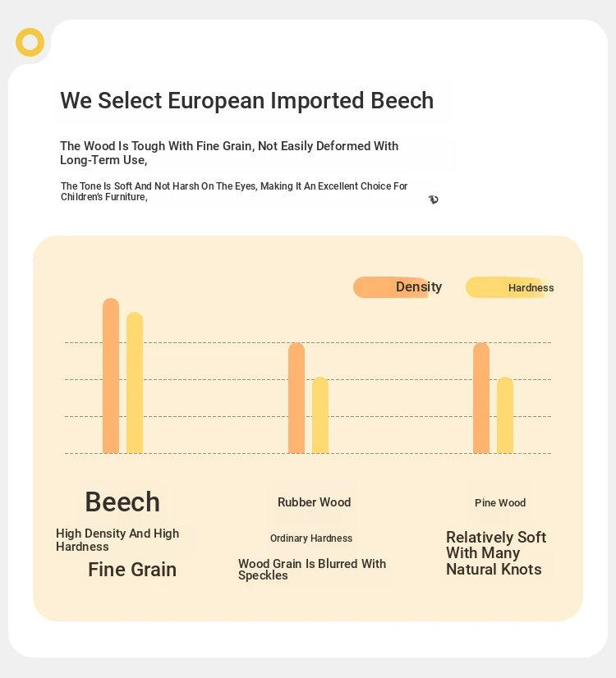Viewport: 616px width, 678px height.
Task: Click the 'We Select European Imported Beech' heading
Action: tap(246, 101)
